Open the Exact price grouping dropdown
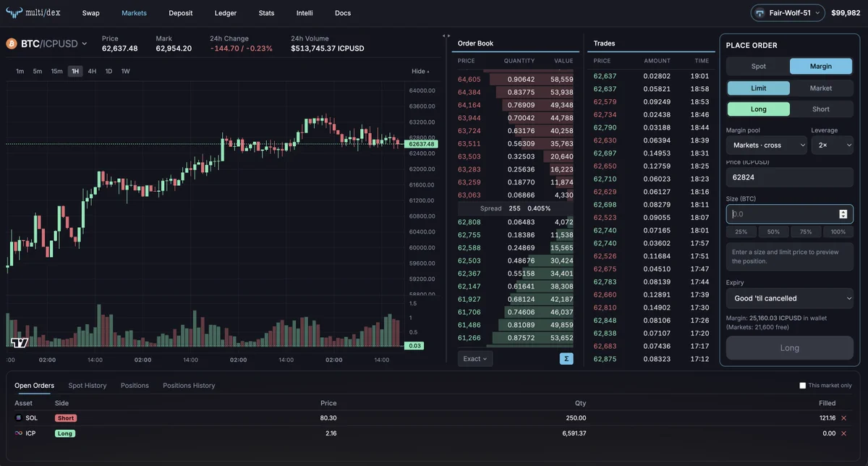The image size is (868, 466). click(475, 359)
